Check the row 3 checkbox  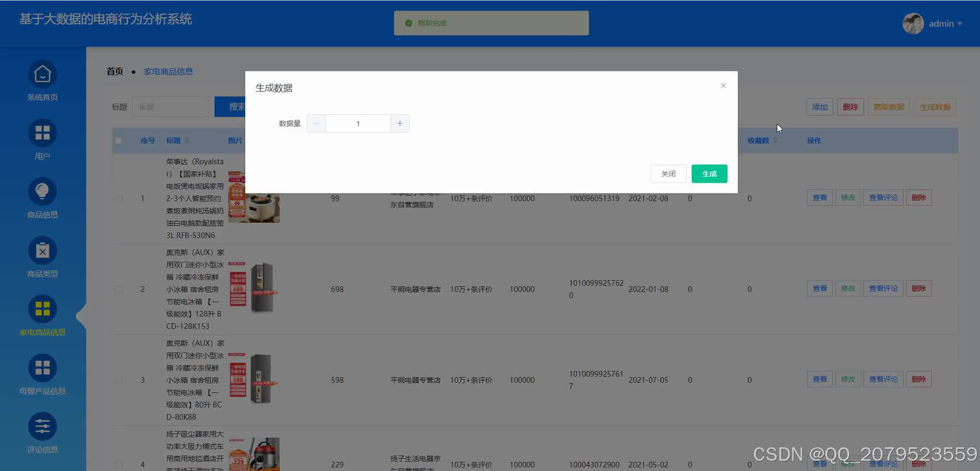pyautogui.click(x=119, y=380)
